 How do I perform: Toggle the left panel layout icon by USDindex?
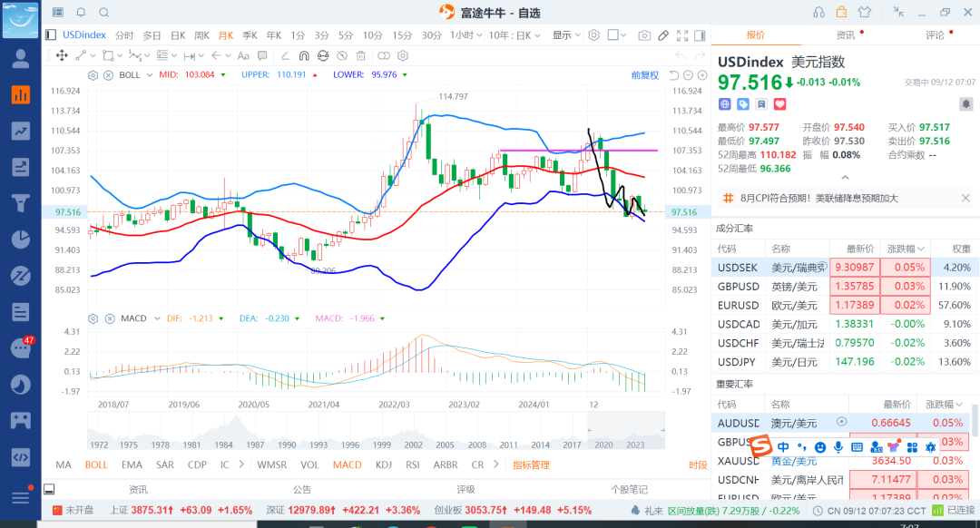(x=51, y=35)
